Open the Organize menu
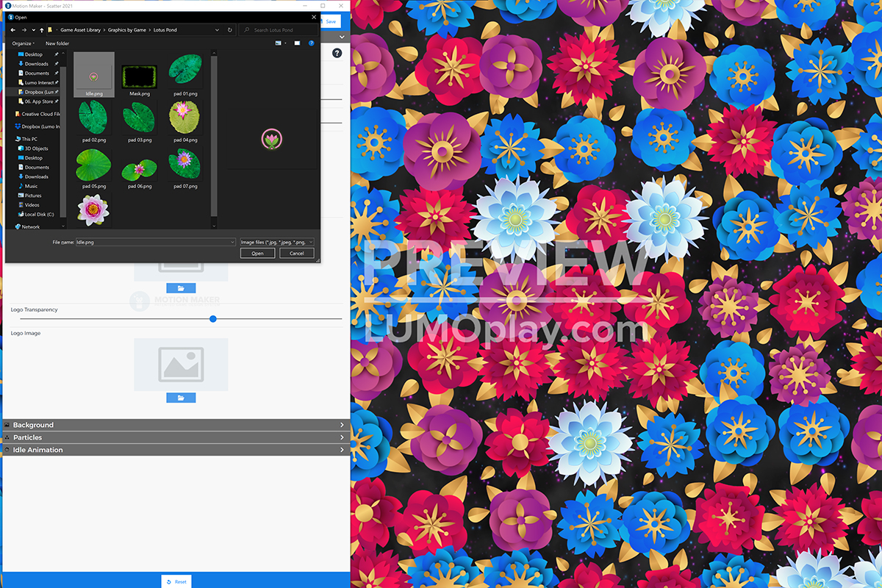 tap(23, 43)
